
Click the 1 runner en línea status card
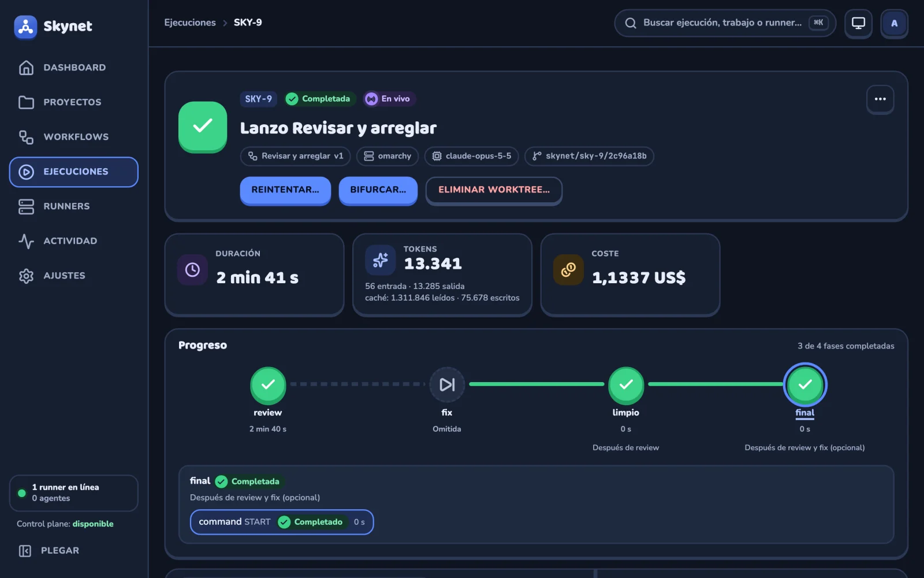(x=74, y=493)
